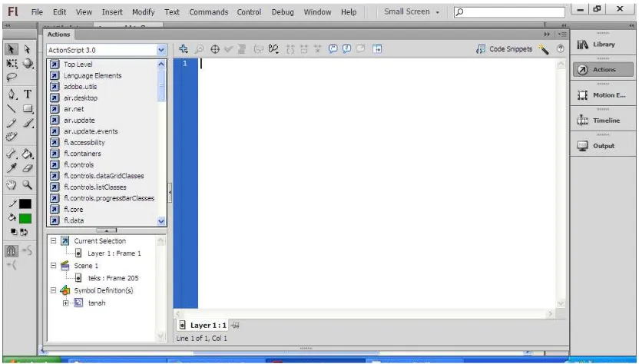Open the Motion Editor panel

tap(604, 95)
